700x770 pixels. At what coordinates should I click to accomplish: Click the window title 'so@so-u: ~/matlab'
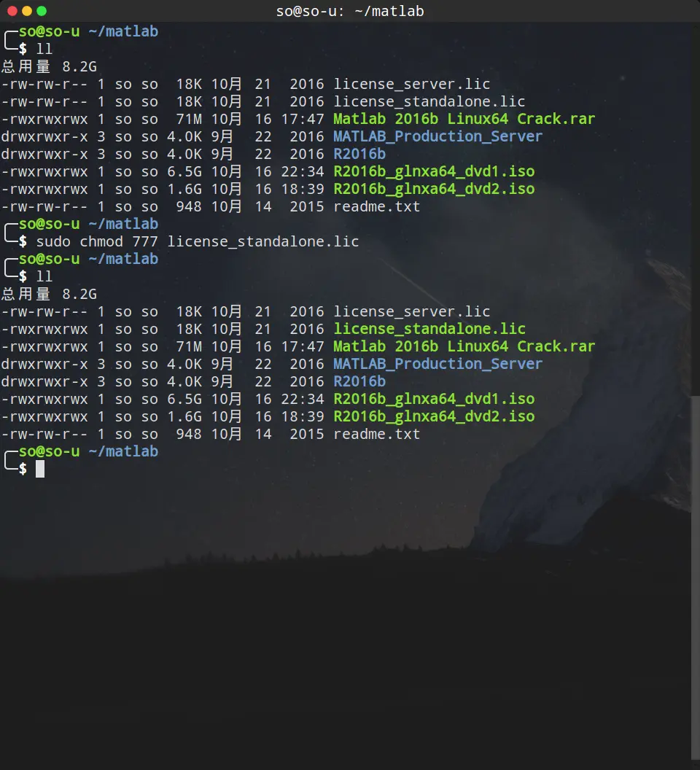point(350,11)
